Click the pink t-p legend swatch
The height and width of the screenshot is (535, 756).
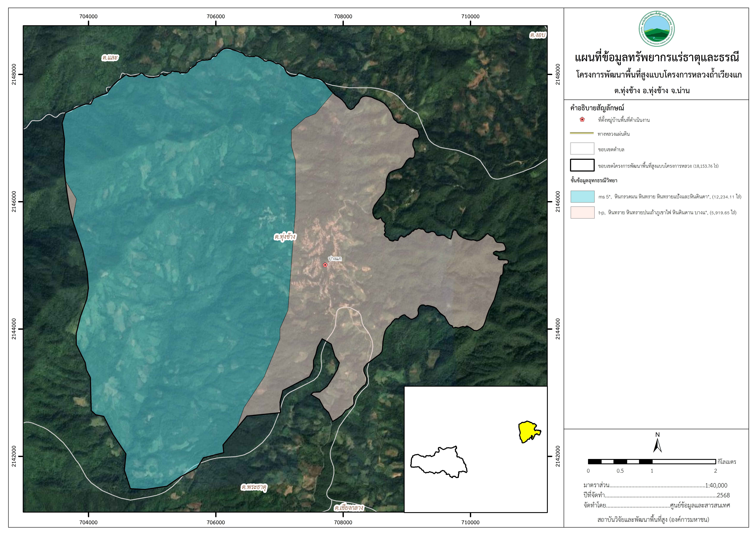coord(582,213)
